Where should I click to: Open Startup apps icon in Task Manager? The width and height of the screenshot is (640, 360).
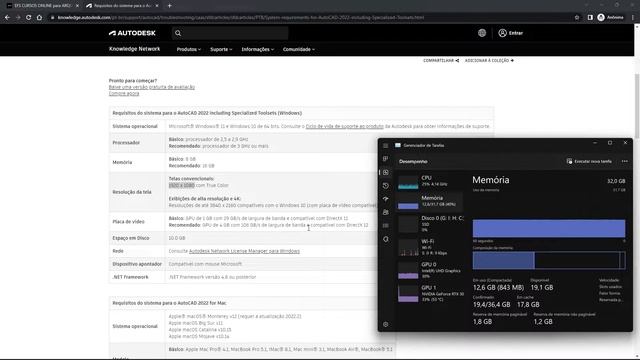coord(385,199)
